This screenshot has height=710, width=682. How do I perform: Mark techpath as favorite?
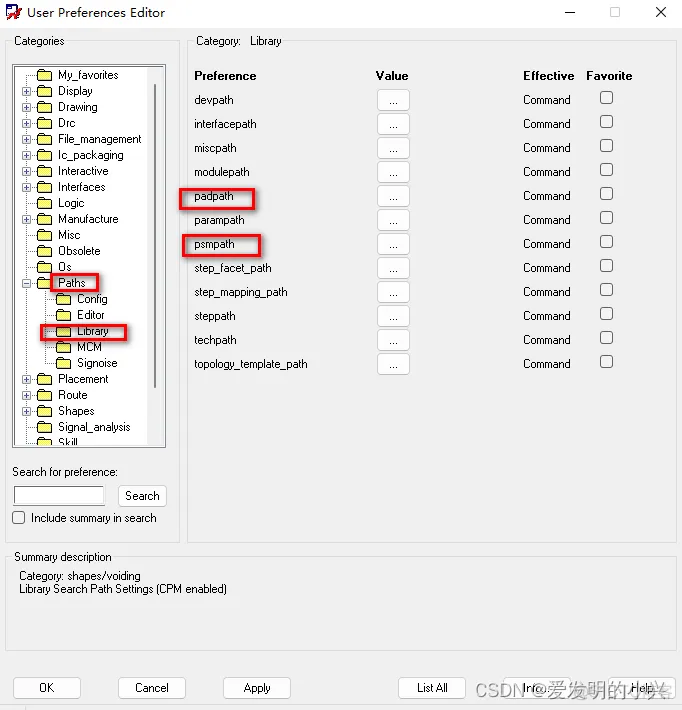pos(606,338)
